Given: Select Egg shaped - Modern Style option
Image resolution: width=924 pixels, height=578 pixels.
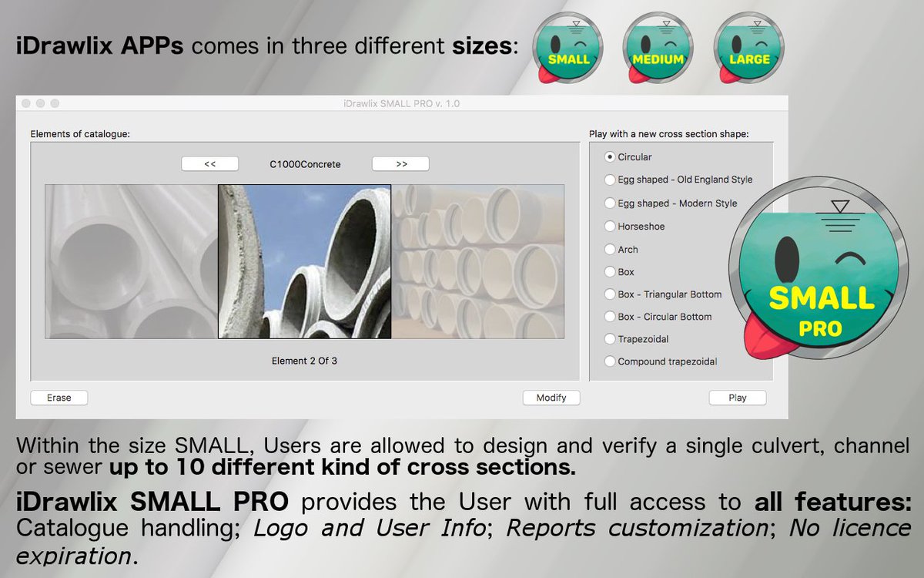Looking at the screenshot, I should click(x=610, y=203).
